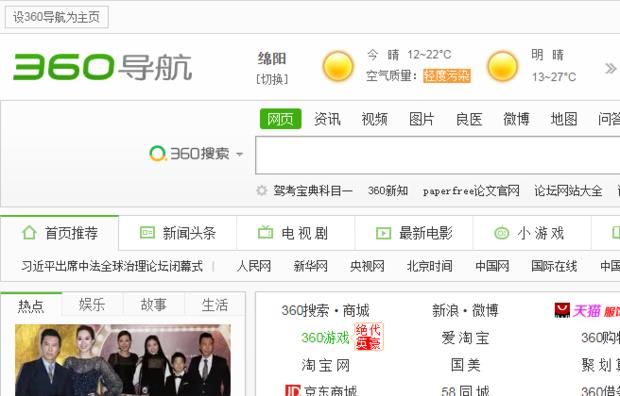
Task: Open 新浪 · 微博 link
Action: (465, 311)
